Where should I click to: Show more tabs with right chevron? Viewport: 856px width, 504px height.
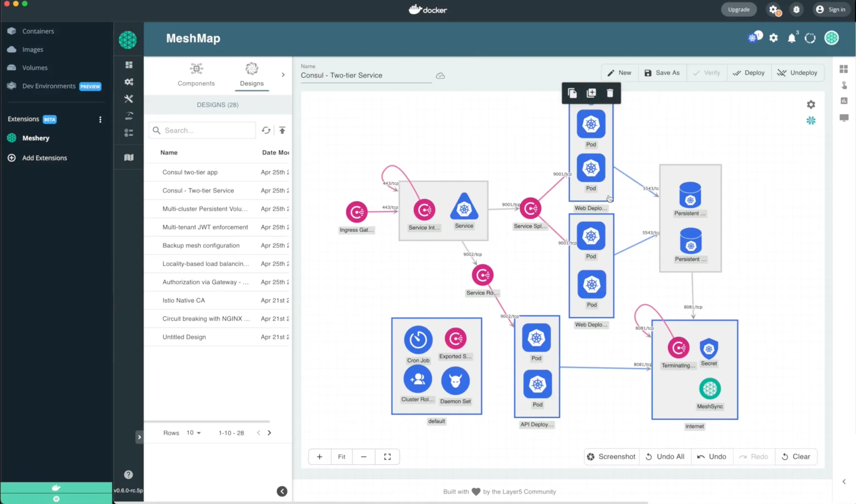283,75
